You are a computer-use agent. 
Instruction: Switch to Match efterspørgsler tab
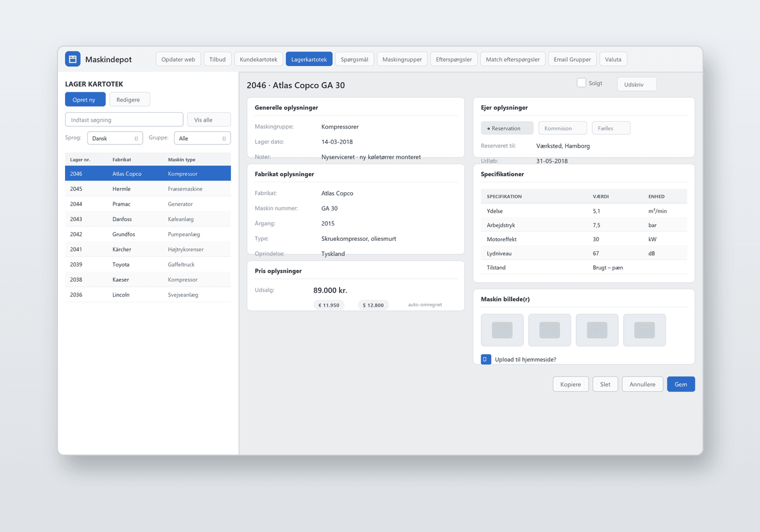(x=513, y=59)
